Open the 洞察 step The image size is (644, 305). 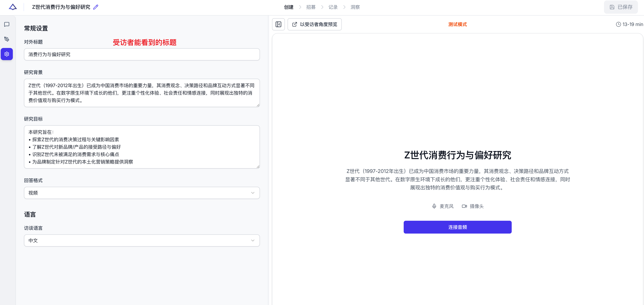tap(355, 7)
